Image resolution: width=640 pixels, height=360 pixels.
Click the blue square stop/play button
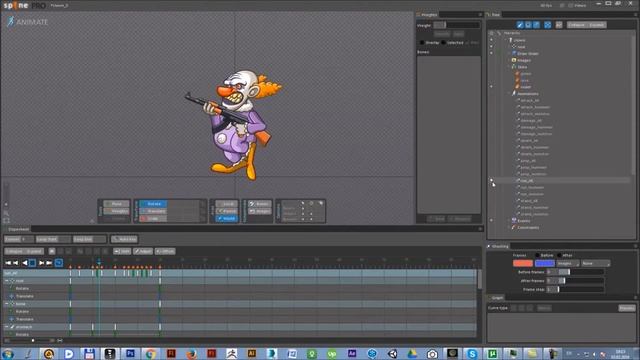pos(32,263)
